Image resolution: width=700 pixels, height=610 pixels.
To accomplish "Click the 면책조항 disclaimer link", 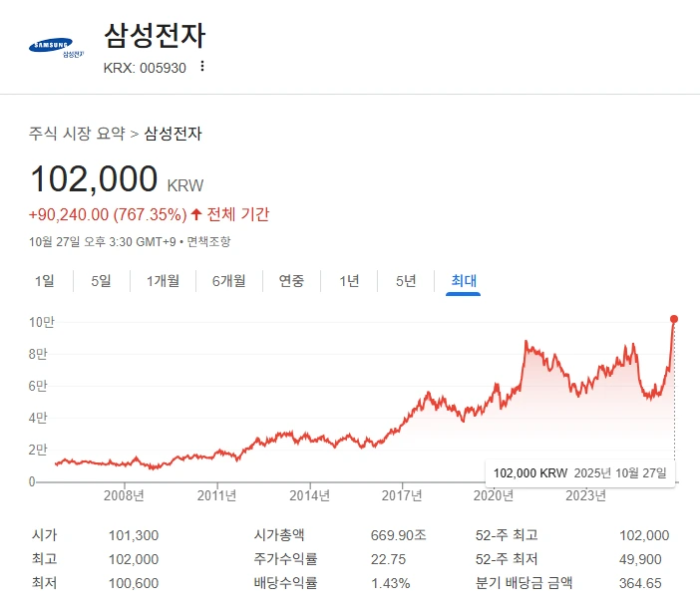I will tap(208, 242).
